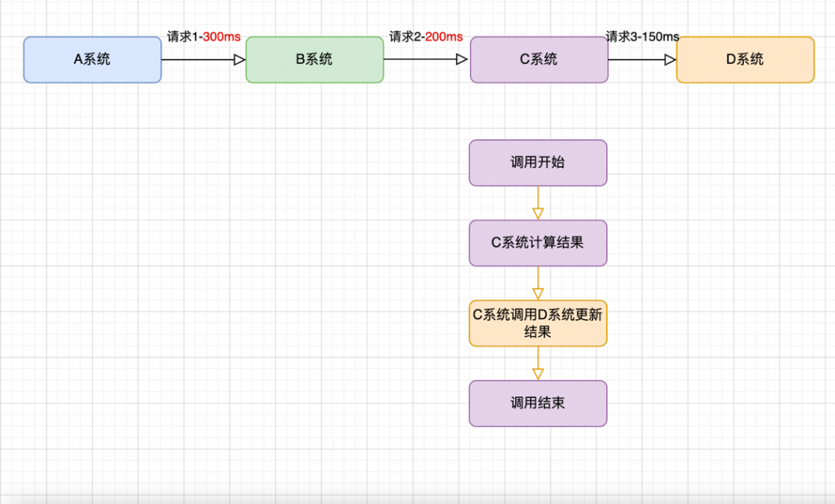835x504 pixels.
Task: Select the A系统 box
Action: 92,60
